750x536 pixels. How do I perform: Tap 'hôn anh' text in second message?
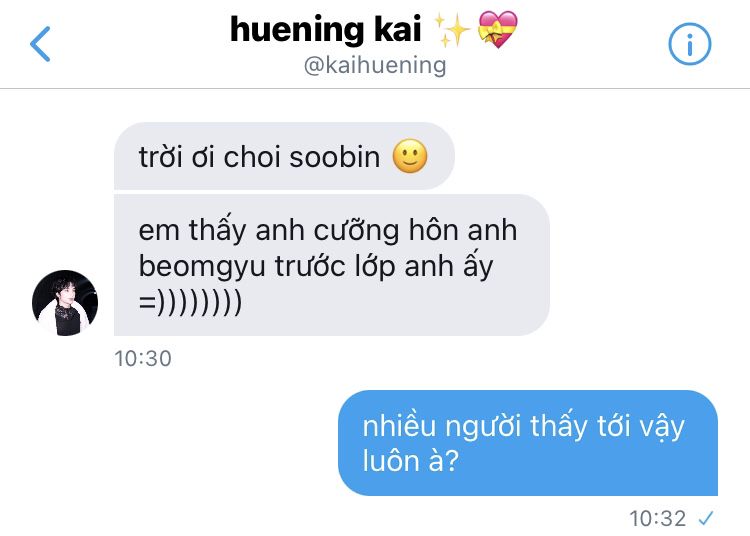(x=463, y=230)
